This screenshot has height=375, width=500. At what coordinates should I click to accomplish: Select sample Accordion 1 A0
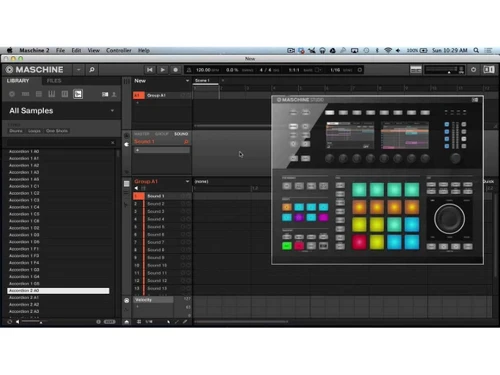(58, 151)
